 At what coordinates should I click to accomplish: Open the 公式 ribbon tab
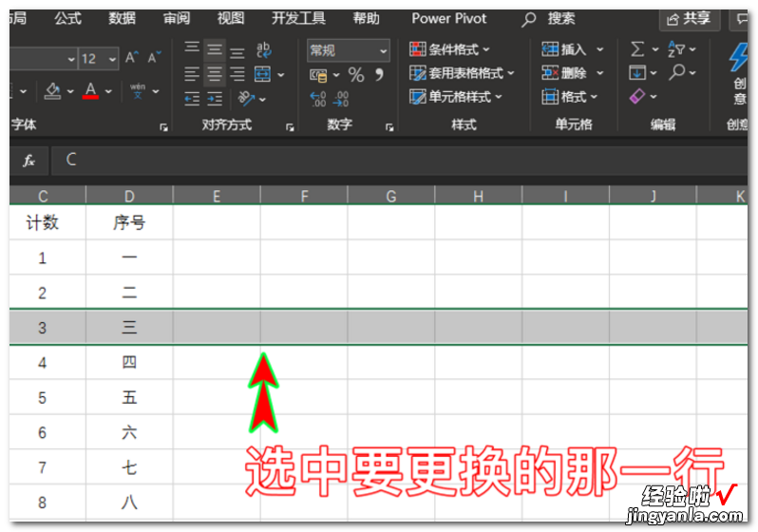[x=67, y=18]
